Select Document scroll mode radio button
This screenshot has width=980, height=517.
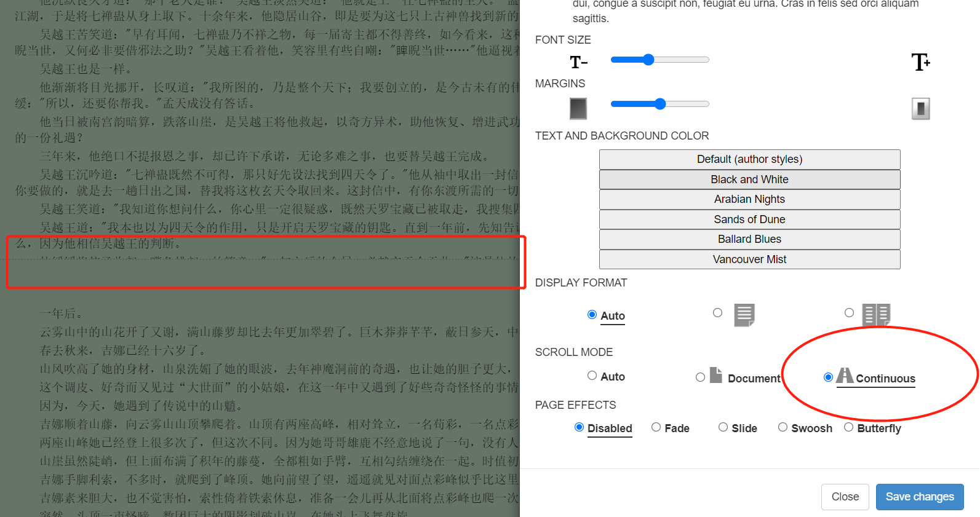(x=700, y=377)
